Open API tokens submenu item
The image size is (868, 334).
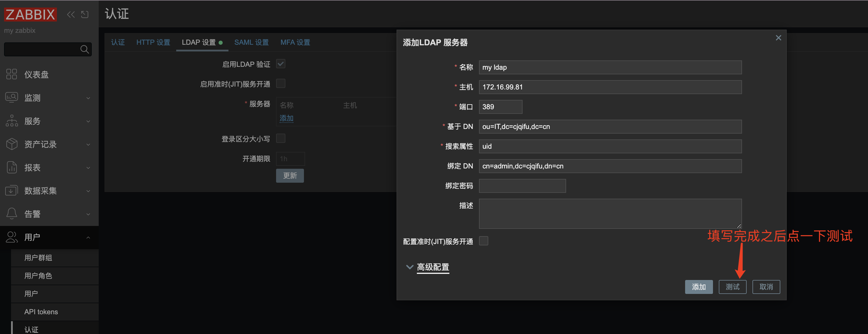[55, 312]
